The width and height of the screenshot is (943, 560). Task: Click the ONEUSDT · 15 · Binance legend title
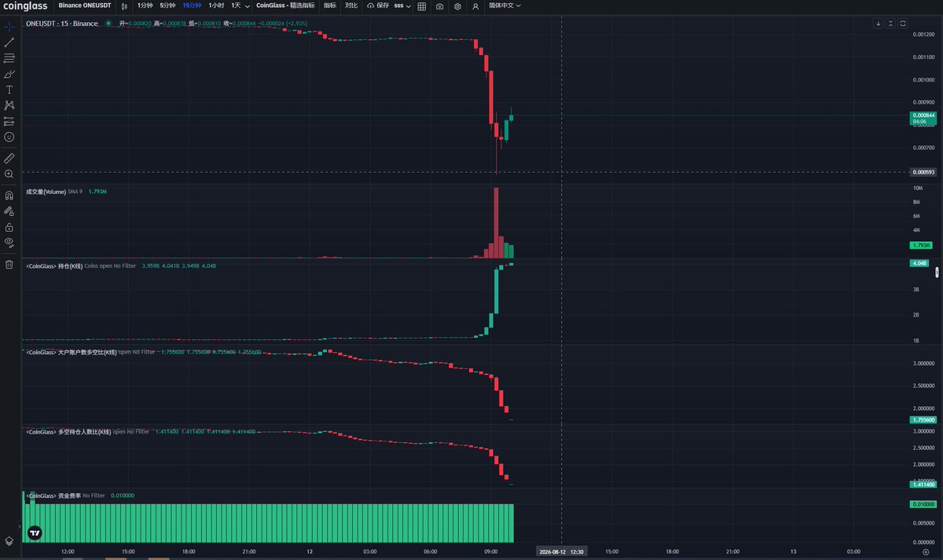click(x=62, y=24)
